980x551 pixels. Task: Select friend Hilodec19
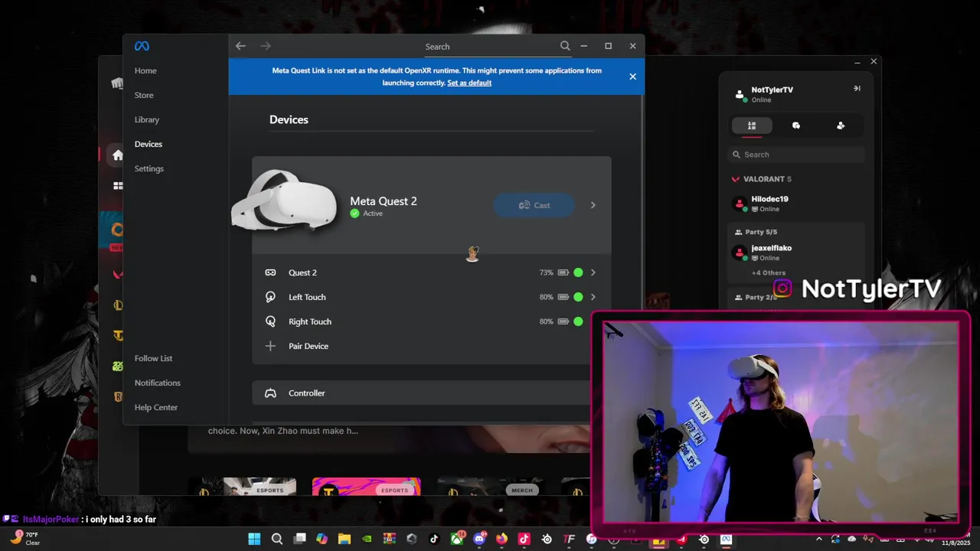coord(796,204)
